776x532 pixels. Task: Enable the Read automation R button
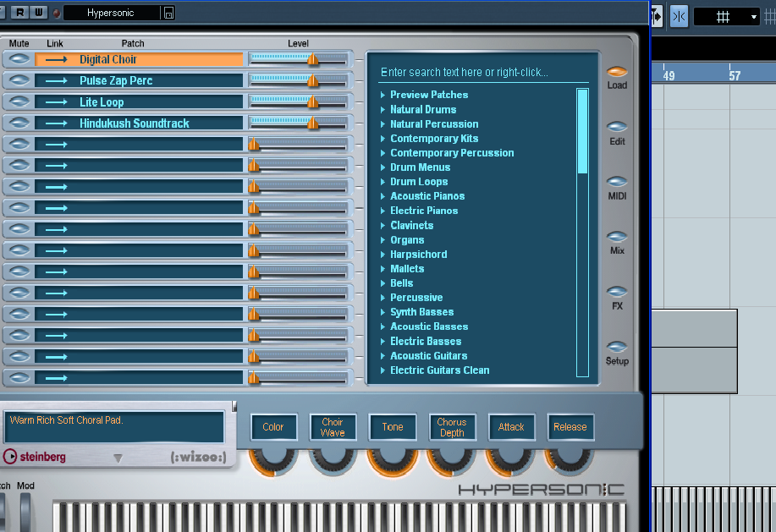pyautogui.click(x=19, y=13)
